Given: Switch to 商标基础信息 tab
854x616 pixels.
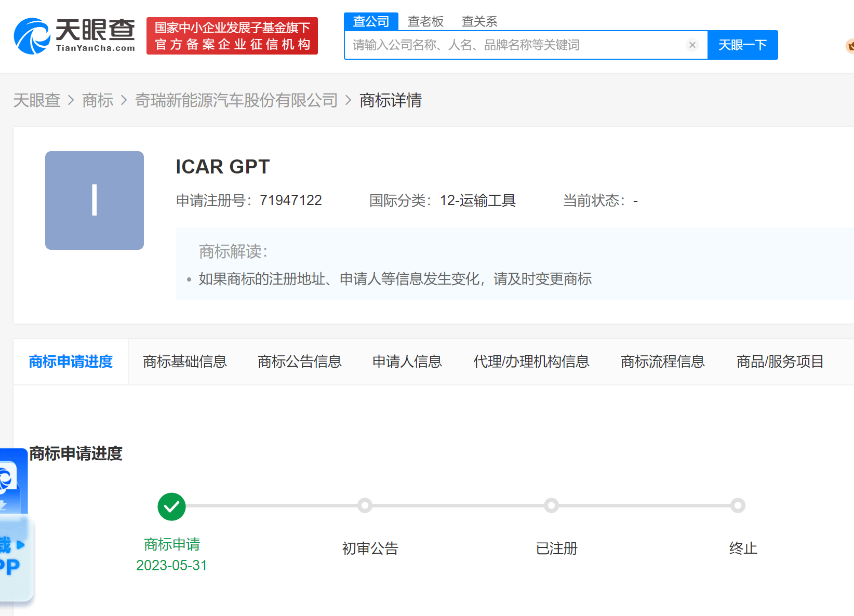Looking at the screenshot, I should pos(185,361).
